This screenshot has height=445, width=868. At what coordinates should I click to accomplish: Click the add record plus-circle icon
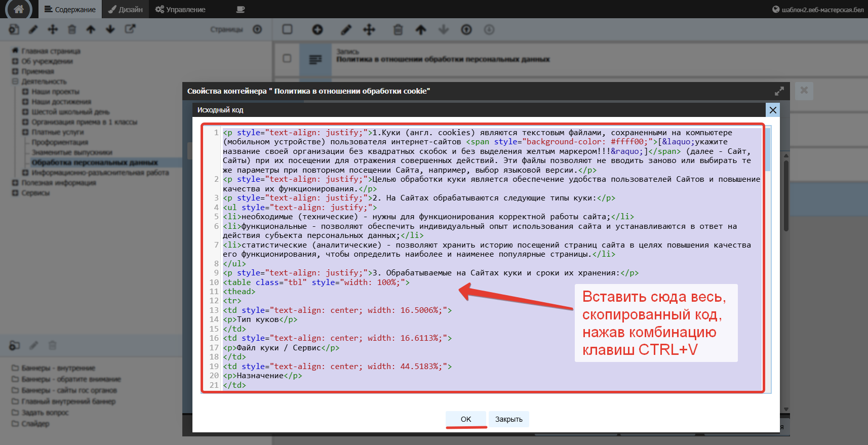click(318, 30)
